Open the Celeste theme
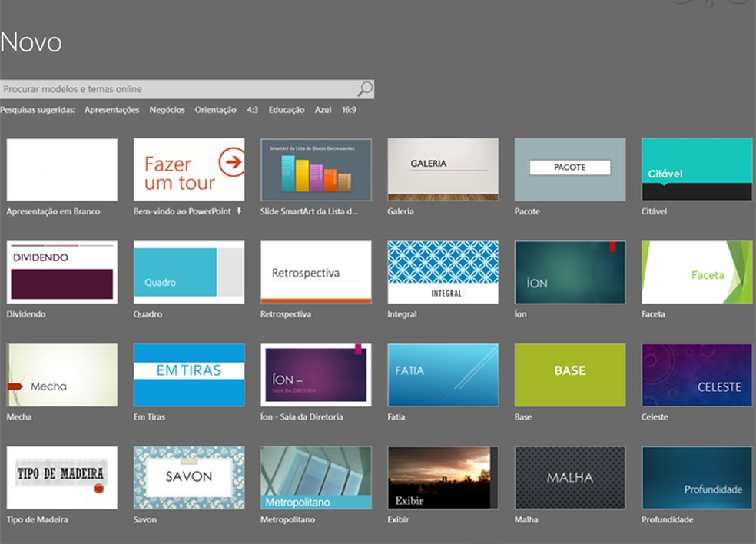This screenshot has height=544, width=756. click(695, 376)
